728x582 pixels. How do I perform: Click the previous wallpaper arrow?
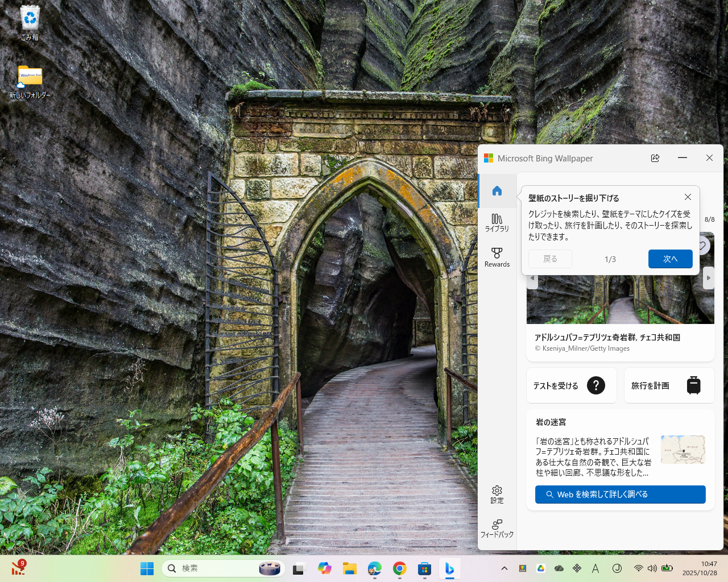532,278
